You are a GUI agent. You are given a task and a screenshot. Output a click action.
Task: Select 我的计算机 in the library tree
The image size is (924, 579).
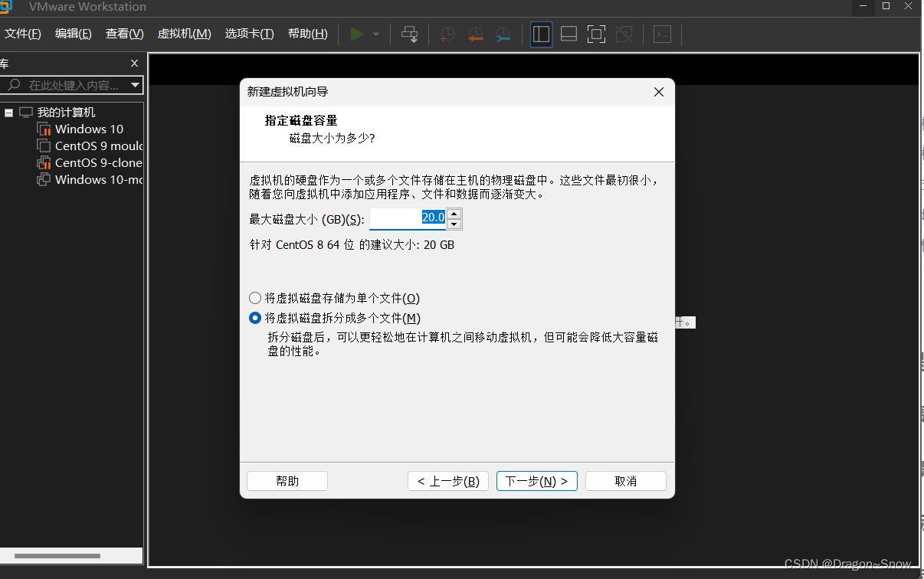pyautogui.click(x=66, y=113)
